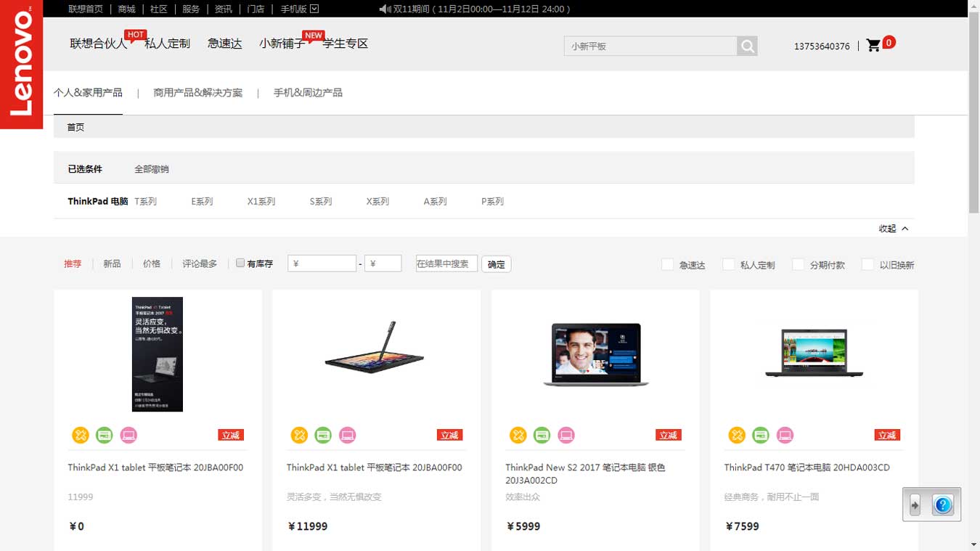
Task: Open ThinkPad T470 laptop thumbnail
Action: 814,354
